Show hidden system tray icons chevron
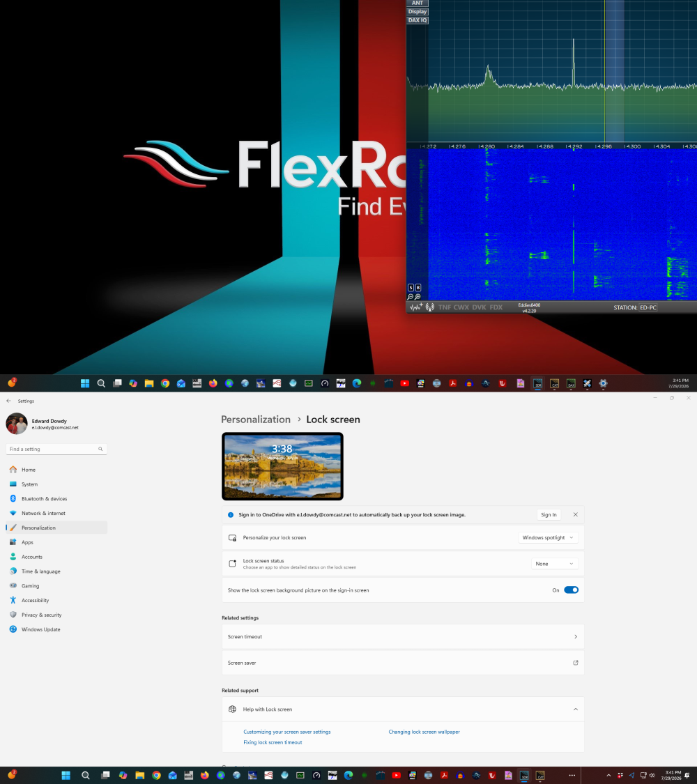Image resolution: width=697 pixels, height=784 pixels. 608,776
